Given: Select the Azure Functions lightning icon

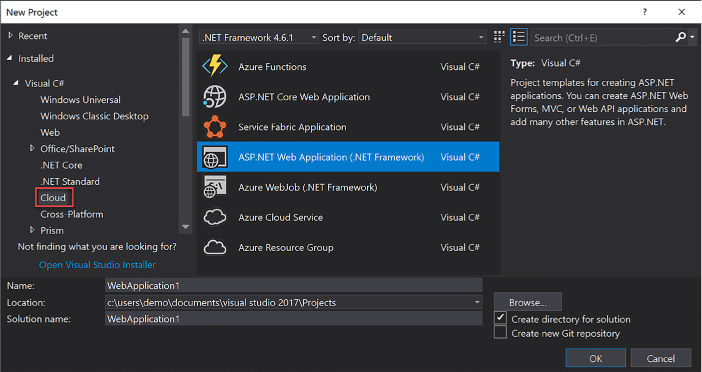Looking at the screenshot, I should [215, 67].
